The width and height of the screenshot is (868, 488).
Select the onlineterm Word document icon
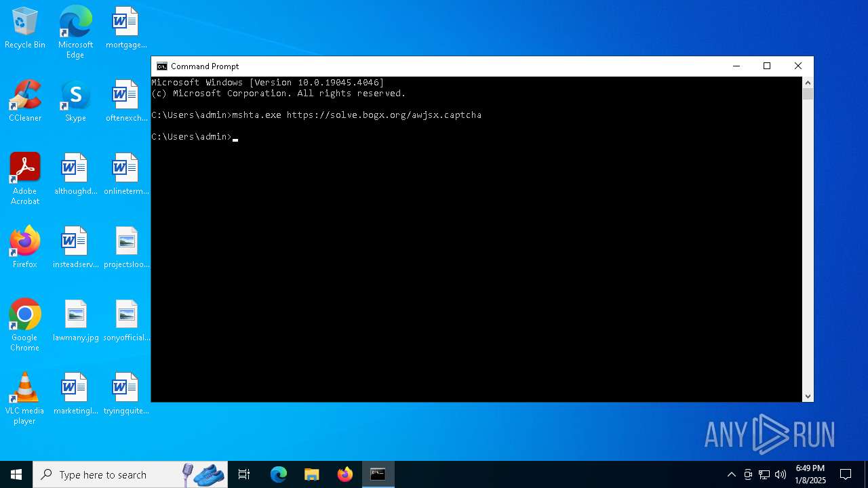click(126, 174)
